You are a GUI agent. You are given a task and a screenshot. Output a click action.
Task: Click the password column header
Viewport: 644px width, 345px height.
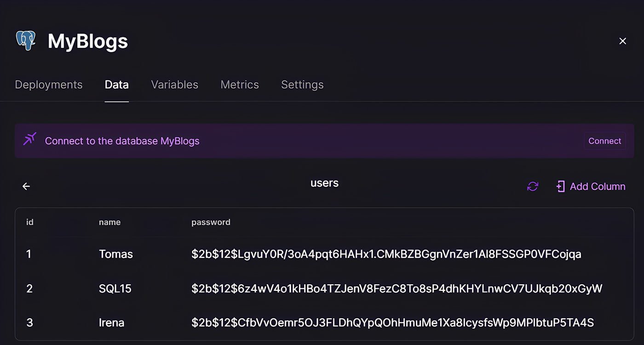click(x=211, y=222)
